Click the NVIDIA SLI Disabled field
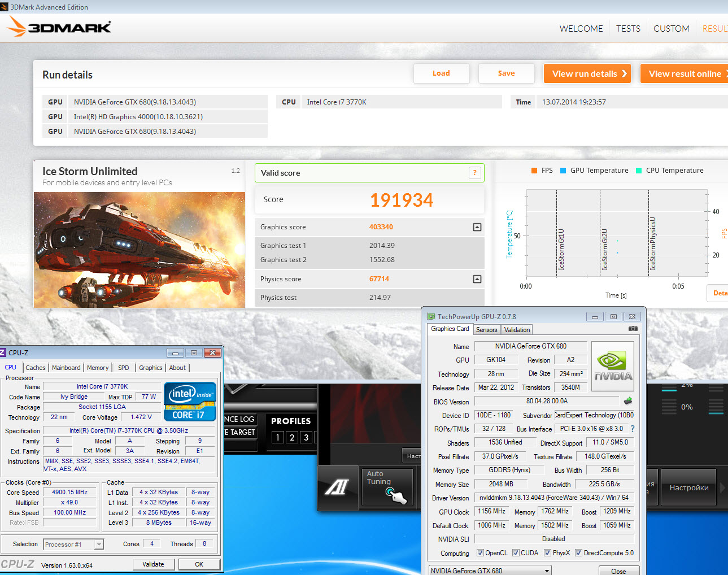Image resolution: width=728 pixels, height=575 pixels. click(554, 539)
